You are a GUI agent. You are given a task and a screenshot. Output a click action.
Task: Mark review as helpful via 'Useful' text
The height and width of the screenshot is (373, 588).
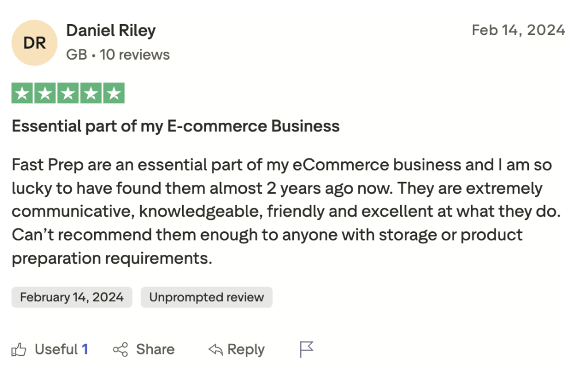click(x=56, y=349)
